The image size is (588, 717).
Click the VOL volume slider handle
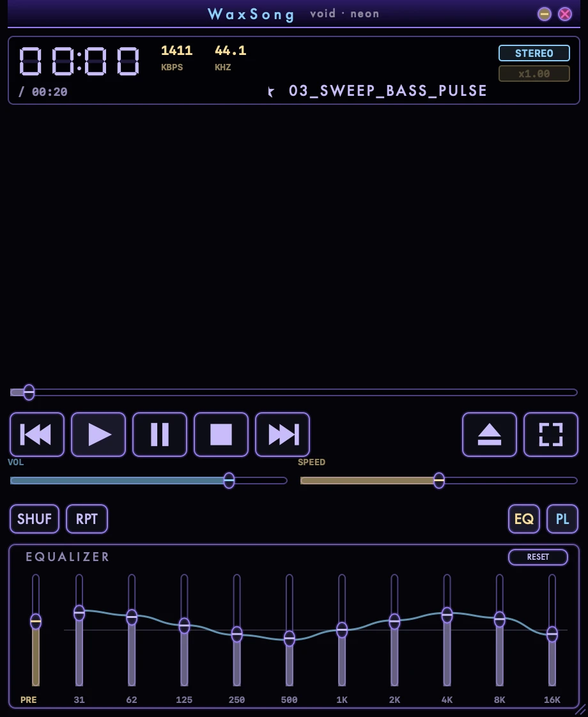click(x=229, y=481)
